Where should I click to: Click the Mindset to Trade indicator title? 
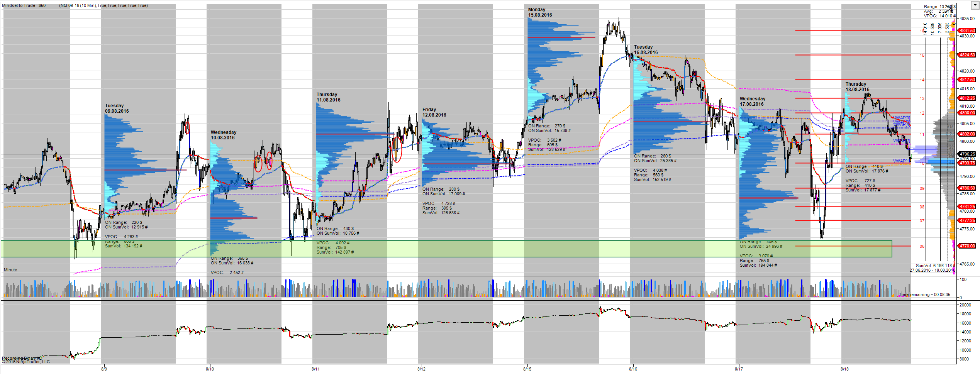[x=19, y=5]
